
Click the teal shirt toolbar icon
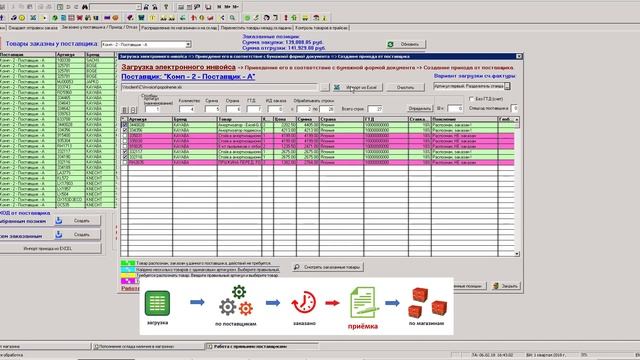pos(141,18)
